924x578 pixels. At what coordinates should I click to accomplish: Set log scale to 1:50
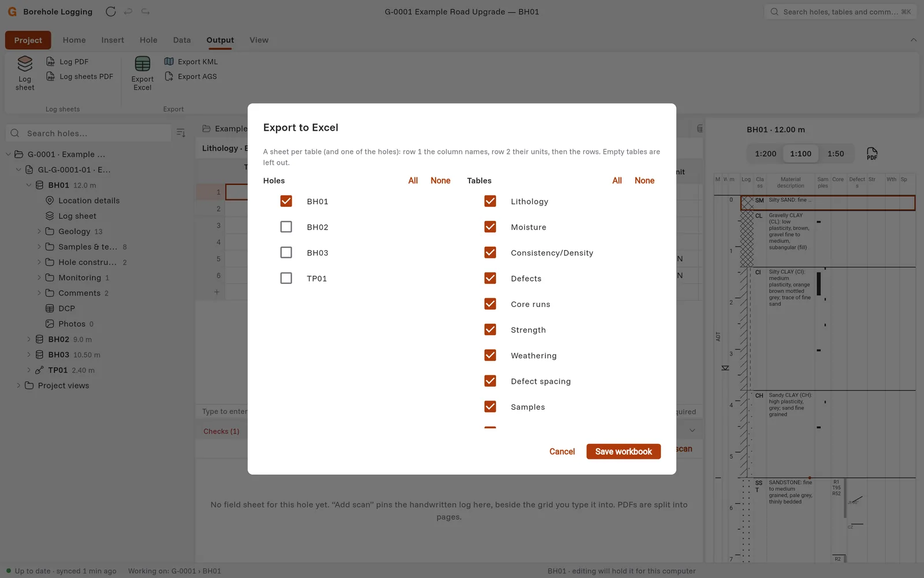pos(836,154)
